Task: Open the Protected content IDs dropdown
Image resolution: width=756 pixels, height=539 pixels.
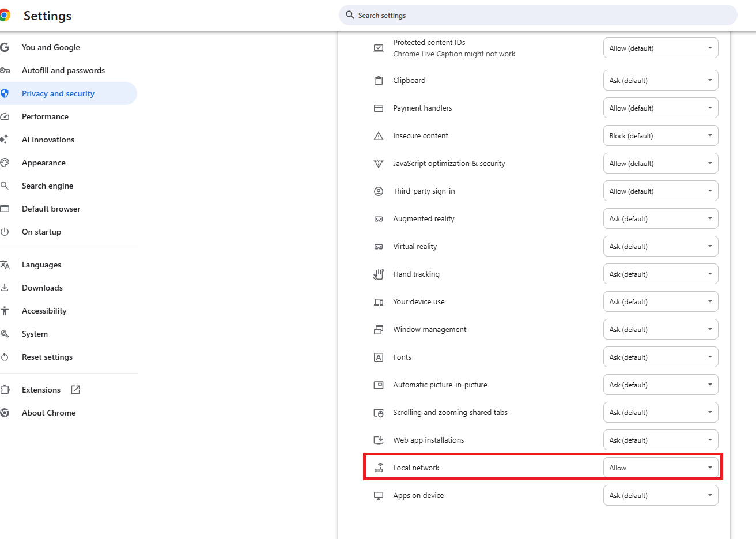Action: [x=660, y=48]
